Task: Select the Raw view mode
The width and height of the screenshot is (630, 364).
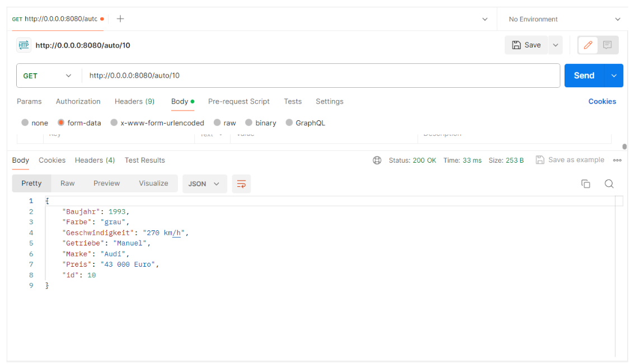Action: 68,183
